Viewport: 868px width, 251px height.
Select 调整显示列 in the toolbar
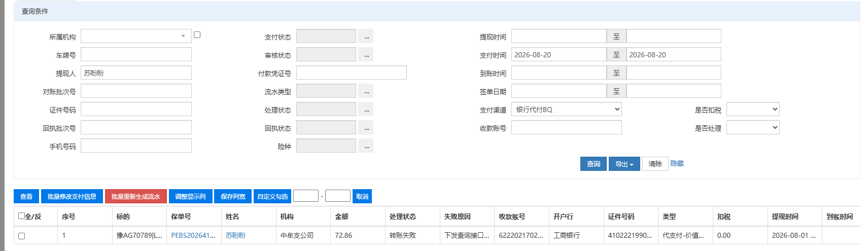click(190, 196)
